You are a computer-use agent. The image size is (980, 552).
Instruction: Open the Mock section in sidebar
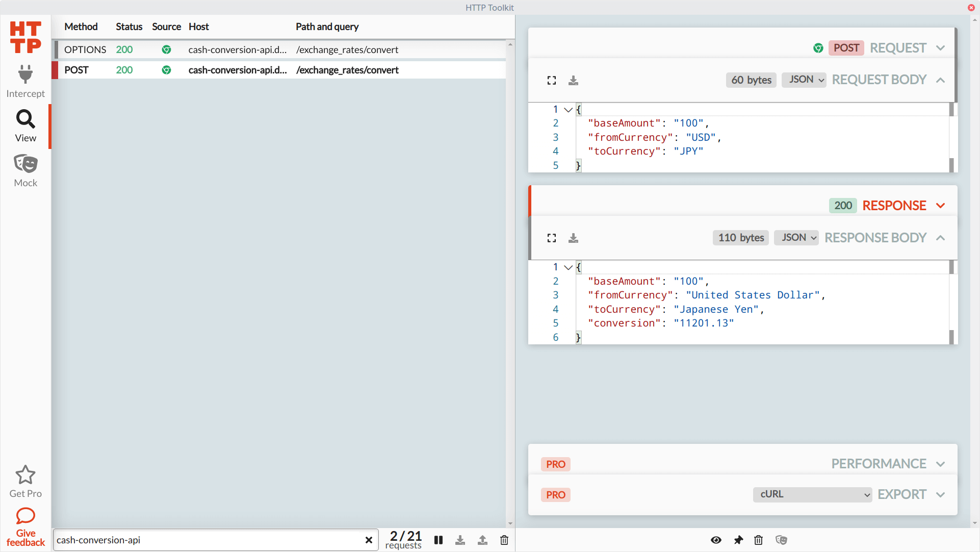[25, 170]
